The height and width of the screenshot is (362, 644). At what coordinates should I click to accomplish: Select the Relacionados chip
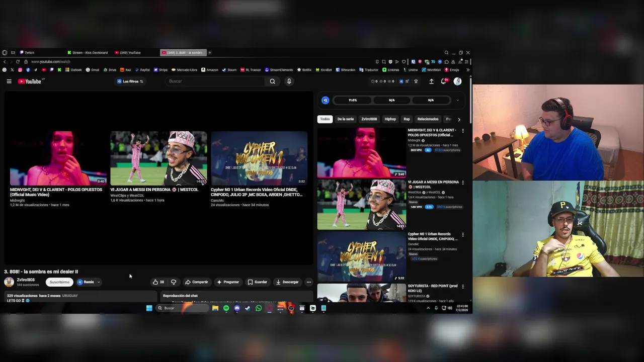coord(428,119)
